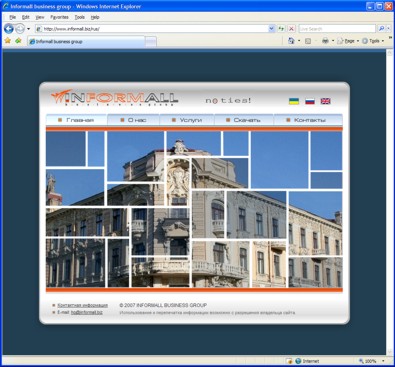Click the hq@informall.biz email link
395x367 pixels.
(87, 312)
